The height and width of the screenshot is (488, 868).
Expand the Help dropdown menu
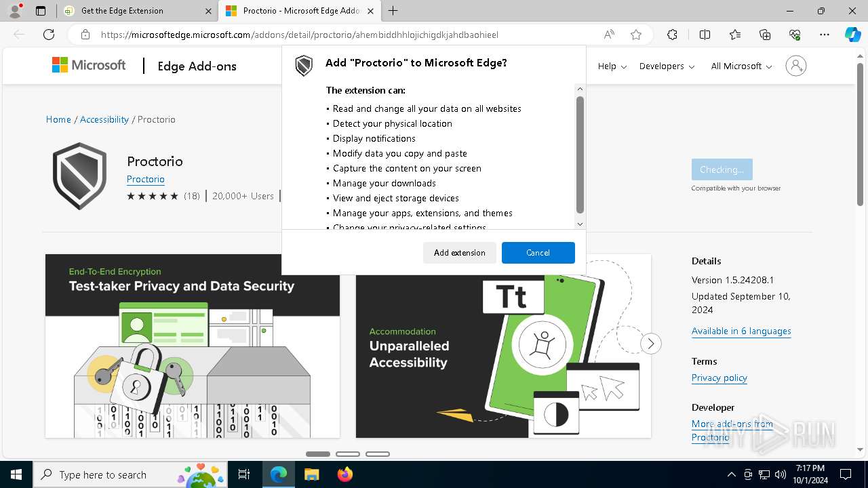point(612,66)
